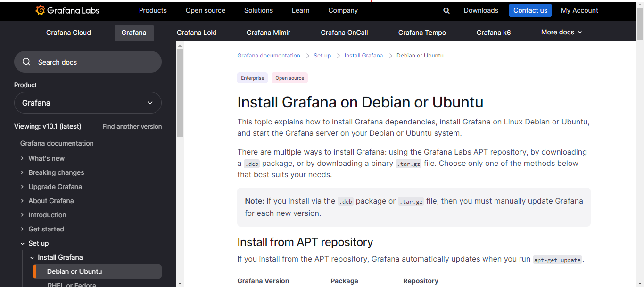
Task: Collapse the Set up section chevron
Action: point(22,243)
